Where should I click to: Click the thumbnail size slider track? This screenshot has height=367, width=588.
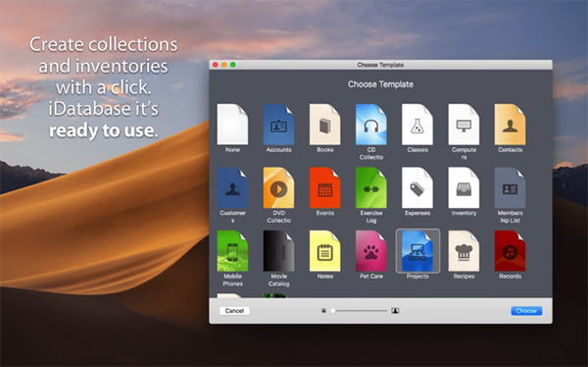pyautogui.click(x=360, y=311)
